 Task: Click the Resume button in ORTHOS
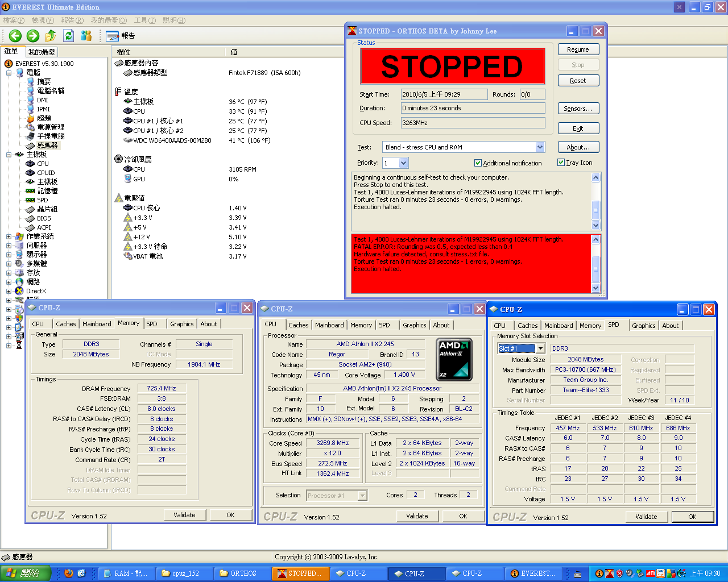tap(578, 49)
